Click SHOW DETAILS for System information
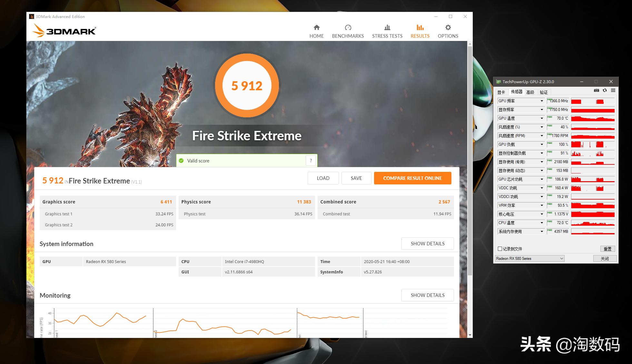 click(x=427, y=243)
